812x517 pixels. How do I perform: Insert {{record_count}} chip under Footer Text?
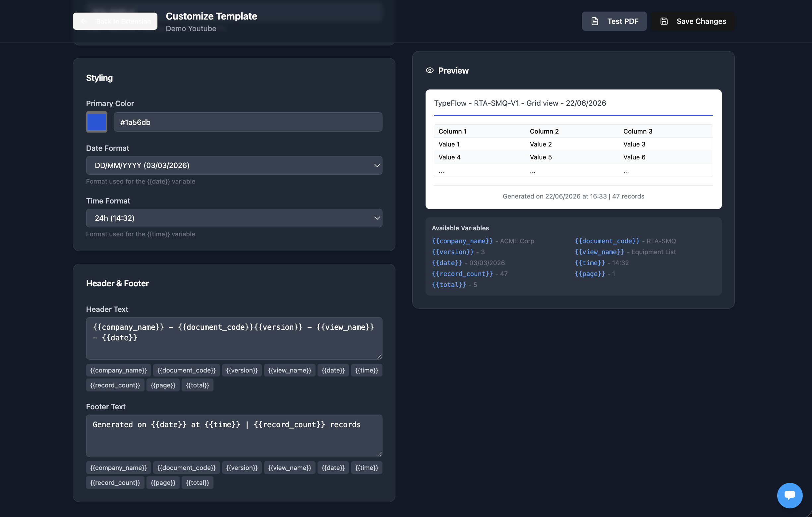coord(115,483)
